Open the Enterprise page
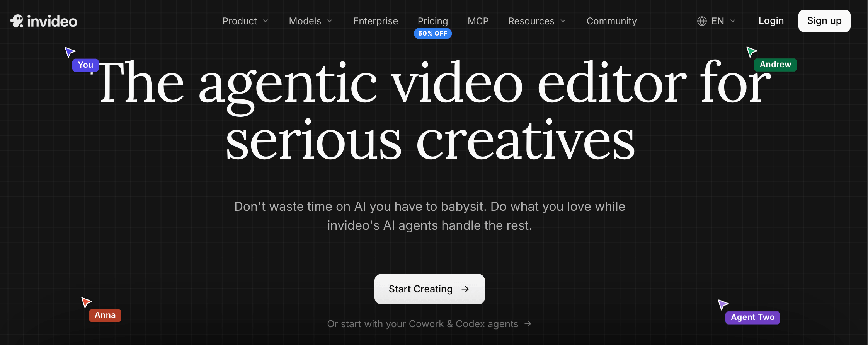Viewport: 868px width, 345px height. tap(376, 21)
